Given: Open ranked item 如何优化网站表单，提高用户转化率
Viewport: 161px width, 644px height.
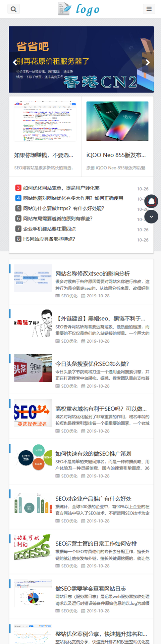Looking at the screenshot, I should 61,188.
